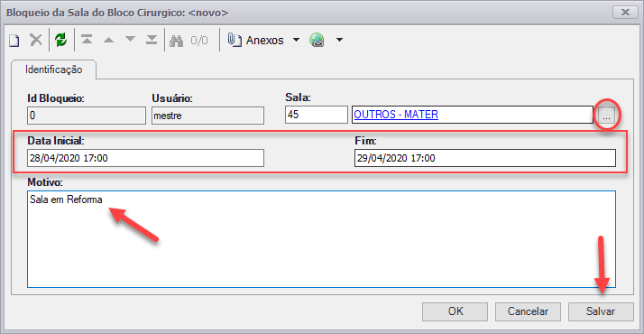The image size is (644, 334).
Task: Click the Cancelar button
Action: [528, 311]
